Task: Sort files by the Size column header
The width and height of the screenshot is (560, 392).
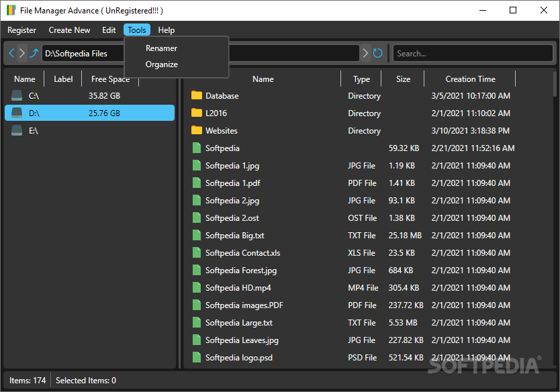Action: (x=404, y=79)
